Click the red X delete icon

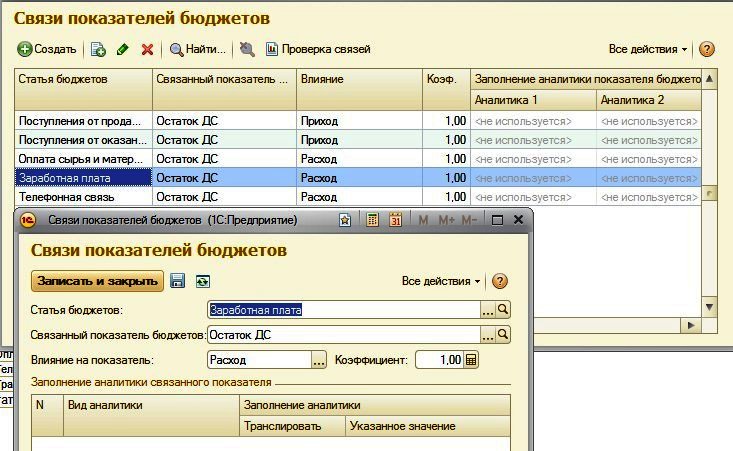147,49
